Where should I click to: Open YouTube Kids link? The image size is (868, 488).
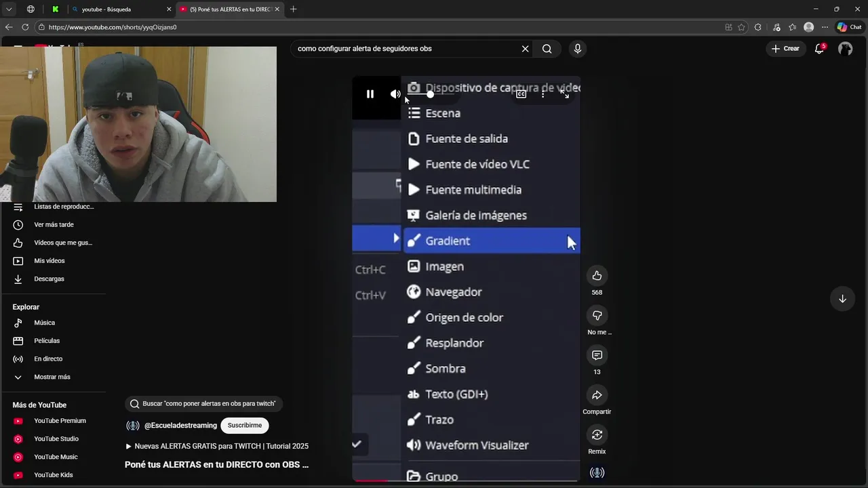[x=53, y=475]
